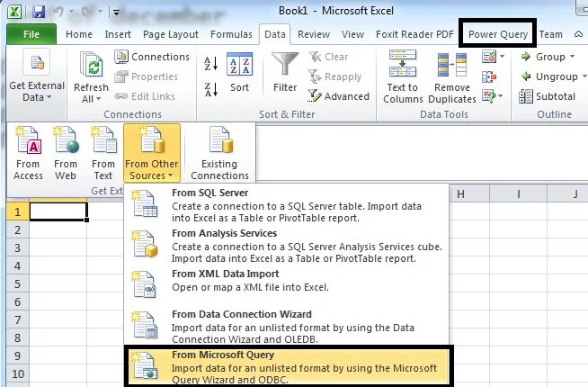Expand the Group dropdown arrow
Screen dimensions: 588x387
572,57
